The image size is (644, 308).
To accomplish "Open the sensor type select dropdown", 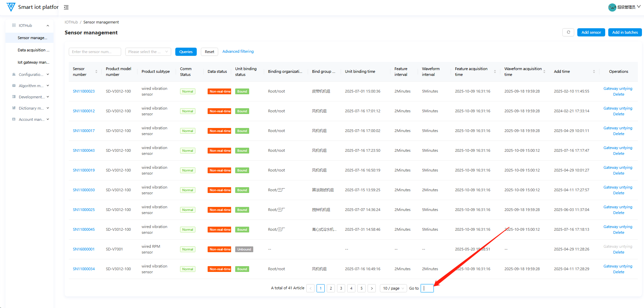I will click(148, 52).
